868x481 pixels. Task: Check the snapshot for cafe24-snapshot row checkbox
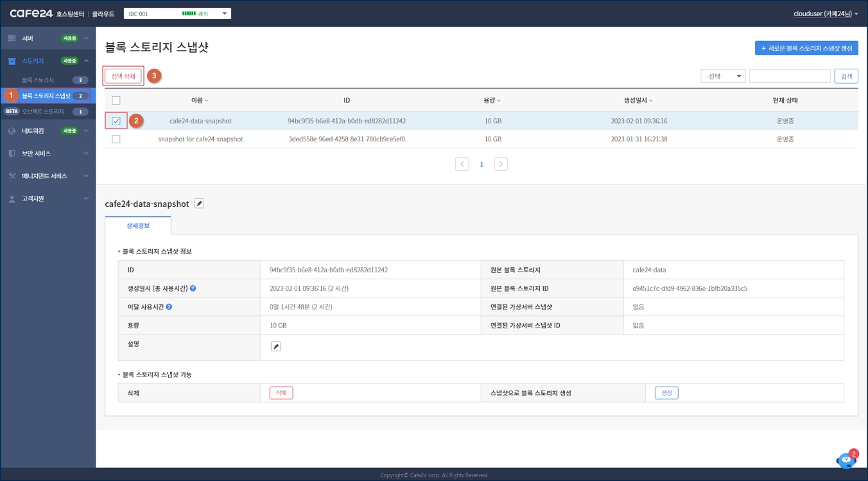pos(116,139)
